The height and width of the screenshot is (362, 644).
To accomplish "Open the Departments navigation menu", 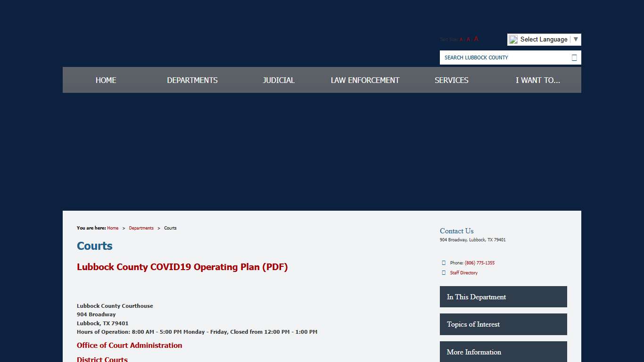I will click(x=192, y=80).
